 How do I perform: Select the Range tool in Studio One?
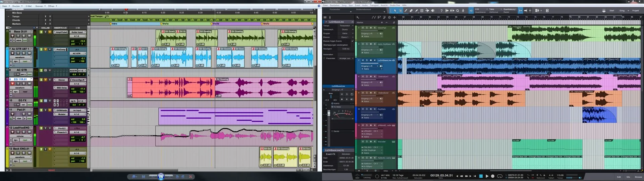pos(400,11)
